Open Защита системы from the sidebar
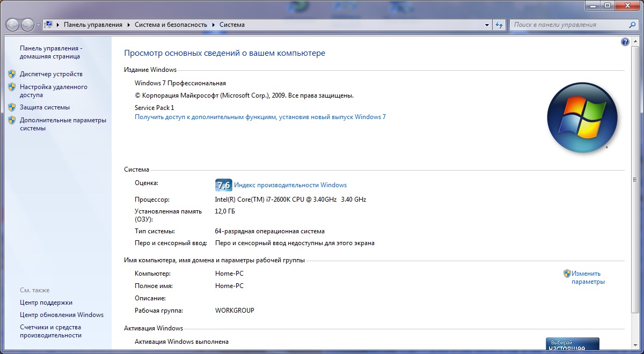644x354 pixels. [x=45, y=107]
